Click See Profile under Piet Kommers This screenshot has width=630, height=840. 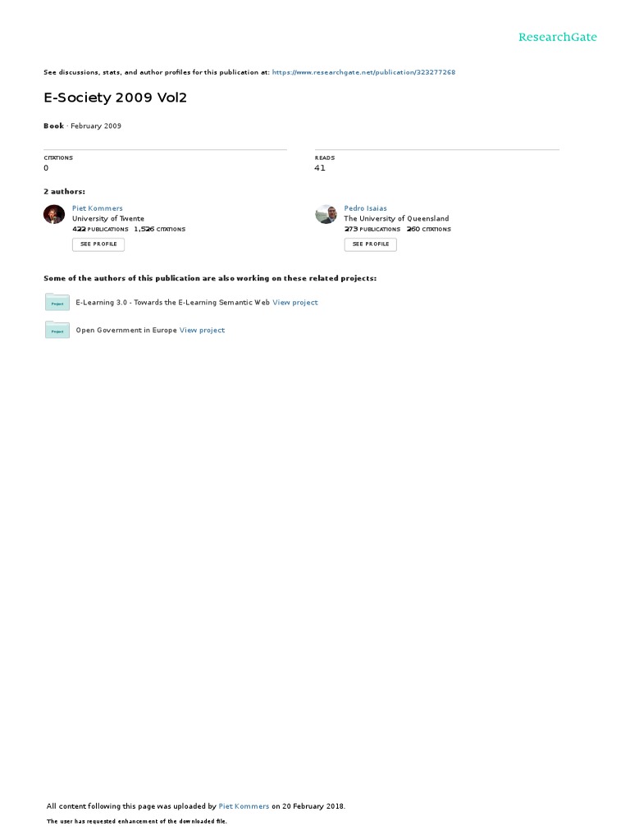[98, 244]
